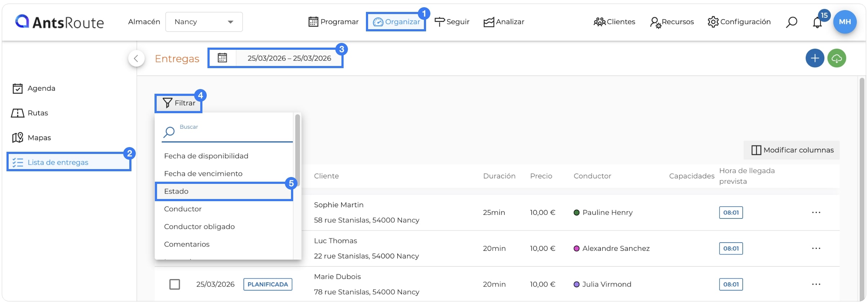Switch to the Programar tab
The image size is (868, 305).
point(334,22)
